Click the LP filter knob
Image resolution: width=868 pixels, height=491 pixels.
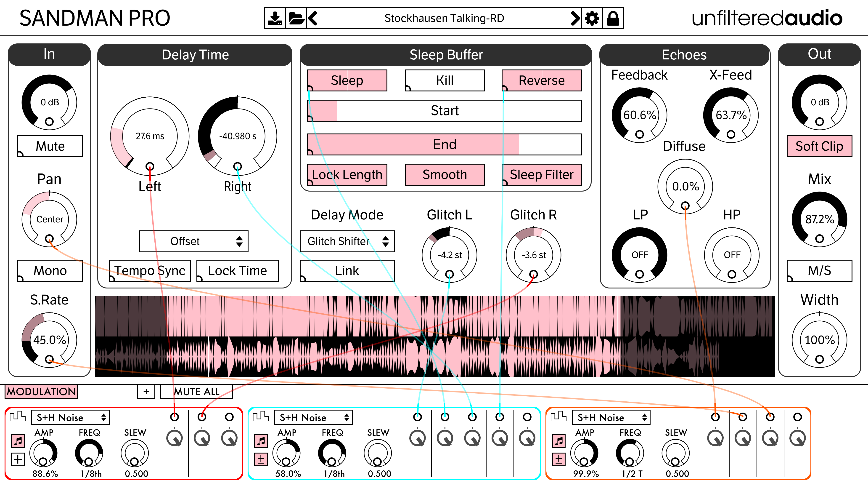[640, 255]
